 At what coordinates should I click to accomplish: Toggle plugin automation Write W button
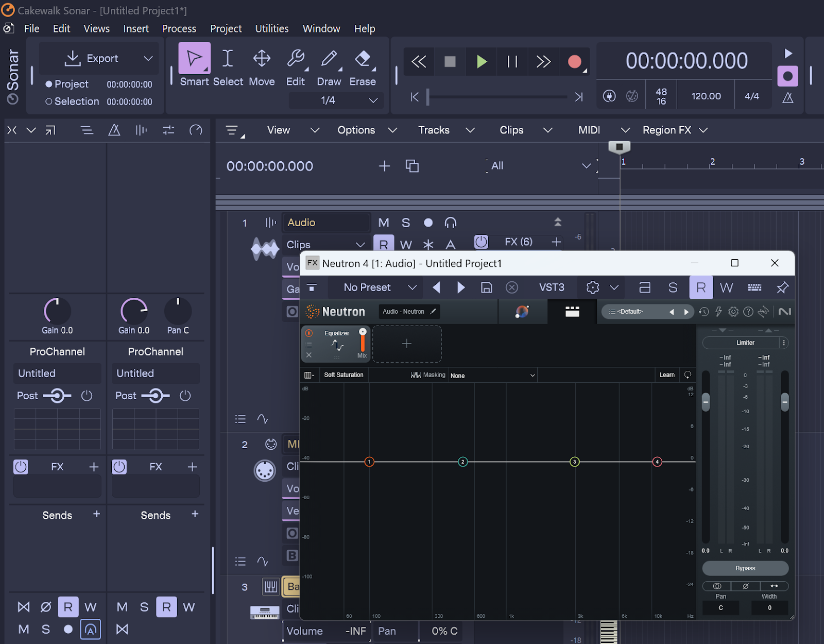pyautogui.click(x=726, y=287)
